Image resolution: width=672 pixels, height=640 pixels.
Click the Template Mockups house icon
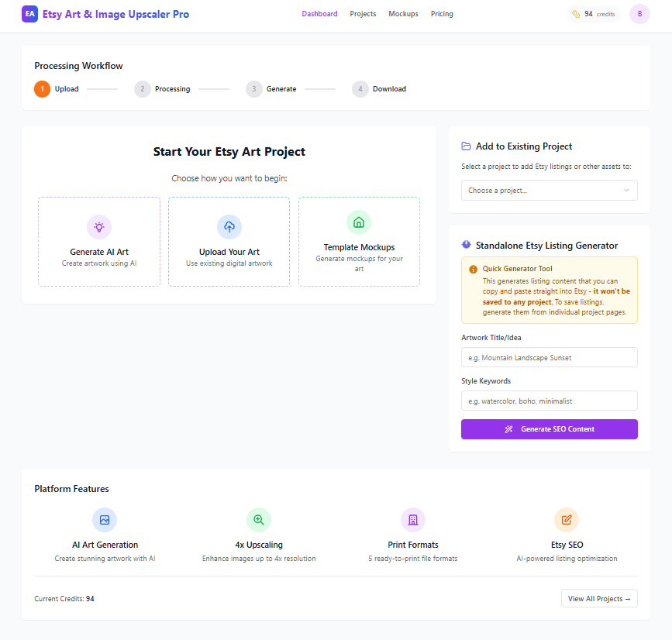359,222
